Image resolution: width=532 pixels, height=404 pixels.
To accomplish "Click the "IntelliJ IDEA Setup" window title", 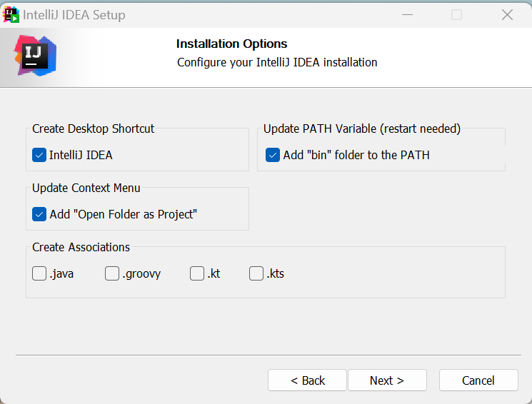I will 75,15.
